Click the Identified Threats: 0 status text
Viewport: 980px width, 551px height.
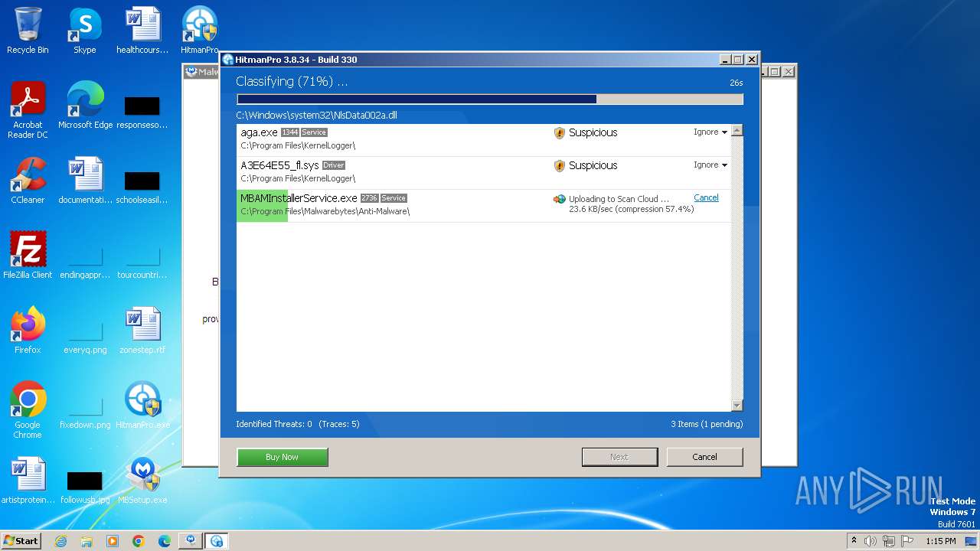tap(274, 424)
